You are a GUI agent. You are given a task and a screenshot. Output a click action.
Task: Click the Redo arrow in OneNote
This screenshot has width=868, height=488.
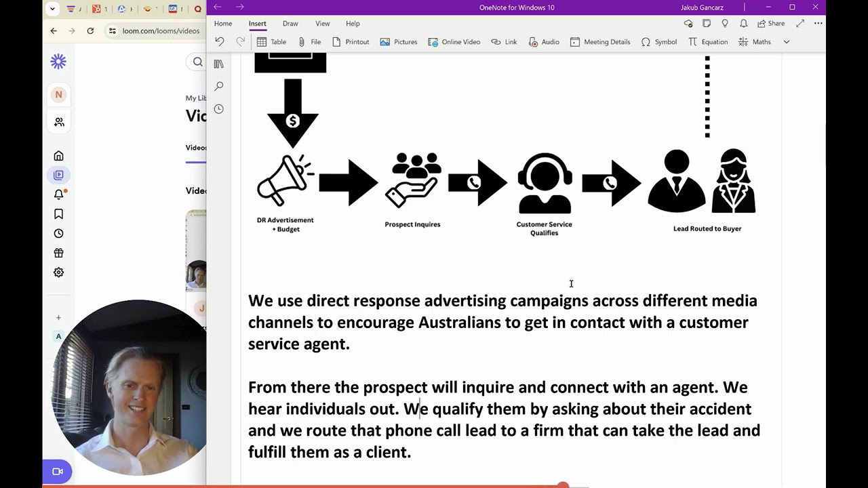pyautogui.click(x=240, y=41)
